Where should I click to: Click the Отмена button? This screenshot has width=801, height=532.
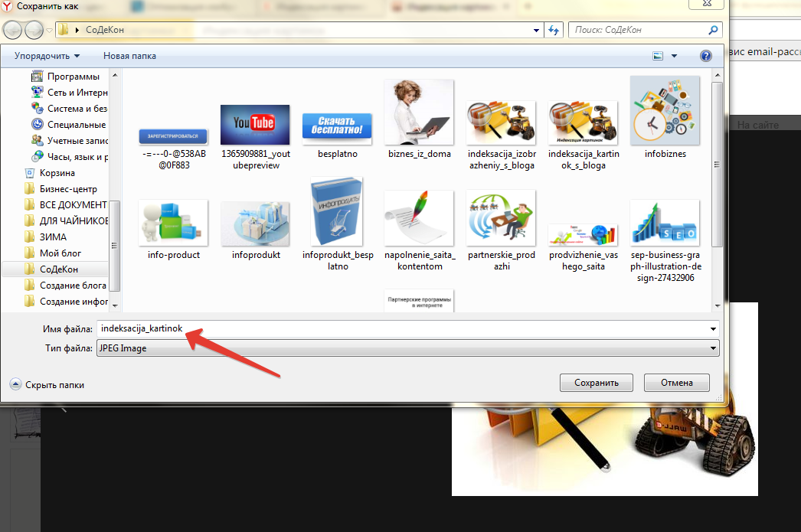(676, 383)
